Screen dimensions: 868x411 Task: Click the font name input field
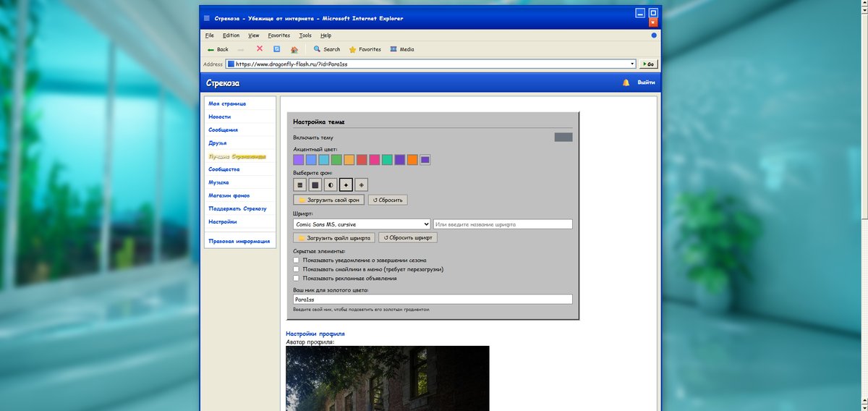click(x=503, y=224)
